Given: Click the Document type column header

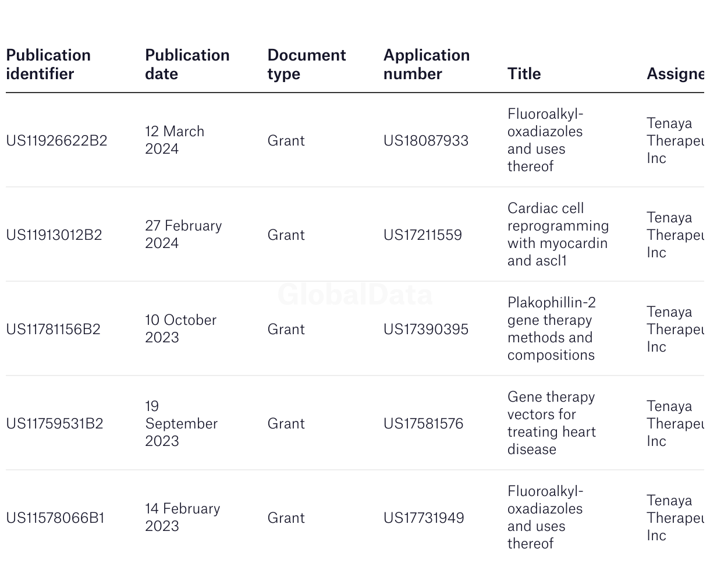Looking at the screenshot, I should coord(307,64).
